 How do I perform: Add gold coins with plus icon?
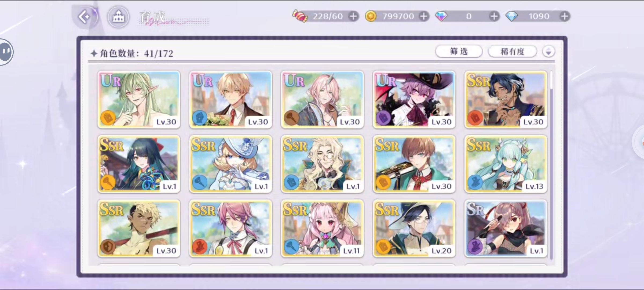tap(424, 16)
